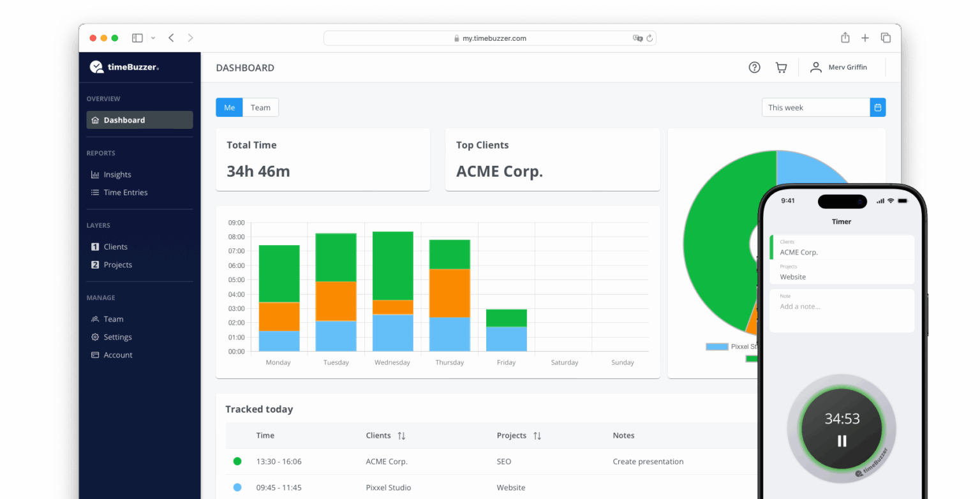Sort the Projects column

pyautogui.click(x=536, y=435)
